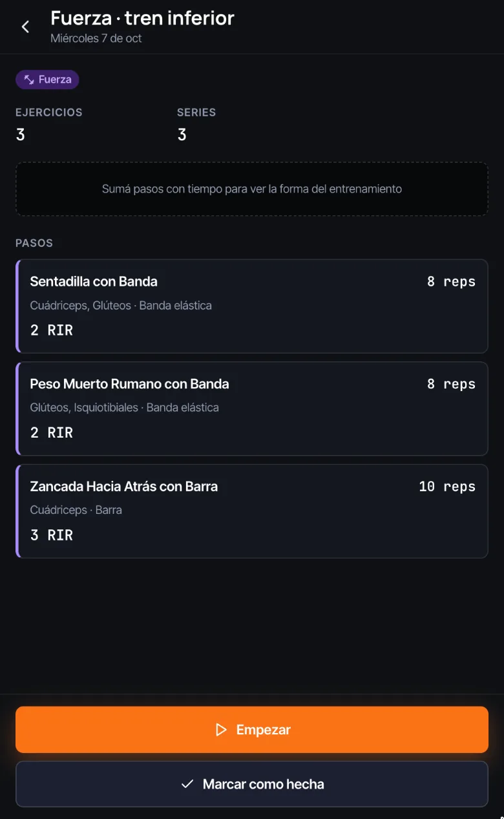The width and height of the screenshot is (504, 819).
Task: Click the Miércoles 7 de oct date
Action: tap(96, 38)
